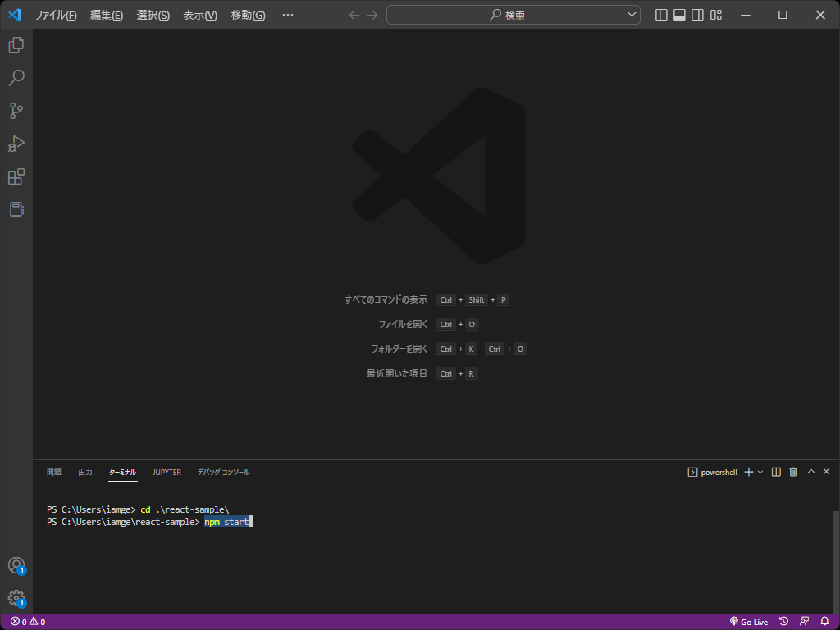Switch to the 問題 panel tab
The width and height of the screenshot is (840, 630).
[x=54, y=472]
